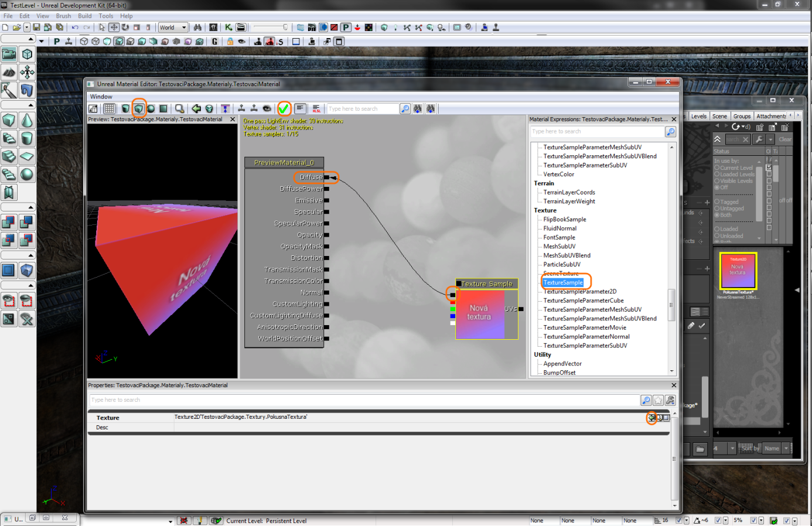Select geometry mode cube icon in toolbox

27,54
